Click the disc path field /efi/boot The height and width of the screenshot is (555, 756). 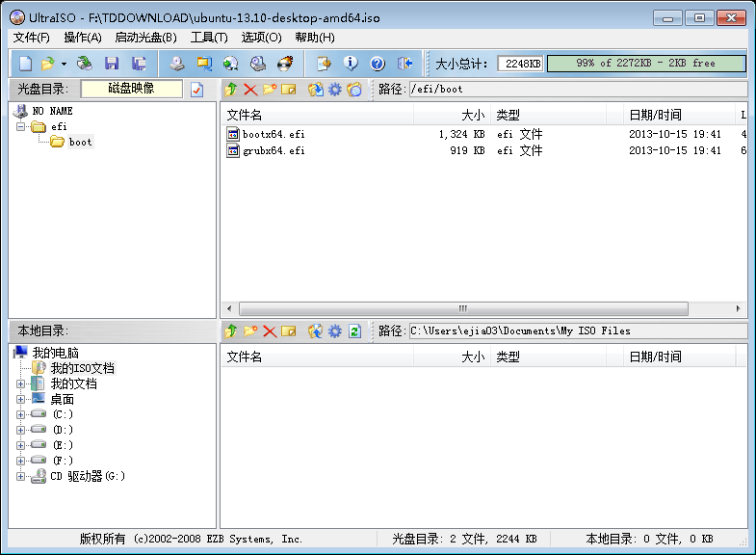pos(578,90)
